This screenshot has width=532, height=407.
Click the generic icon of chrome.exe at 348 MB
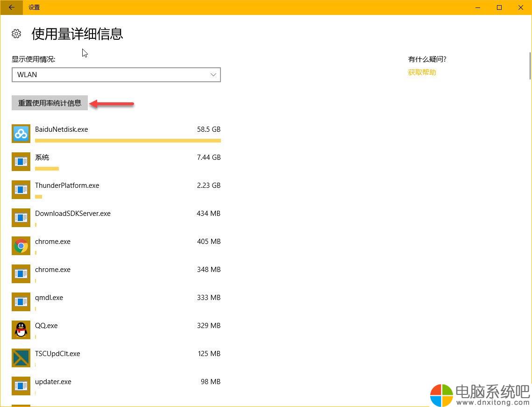click(21, 274)
